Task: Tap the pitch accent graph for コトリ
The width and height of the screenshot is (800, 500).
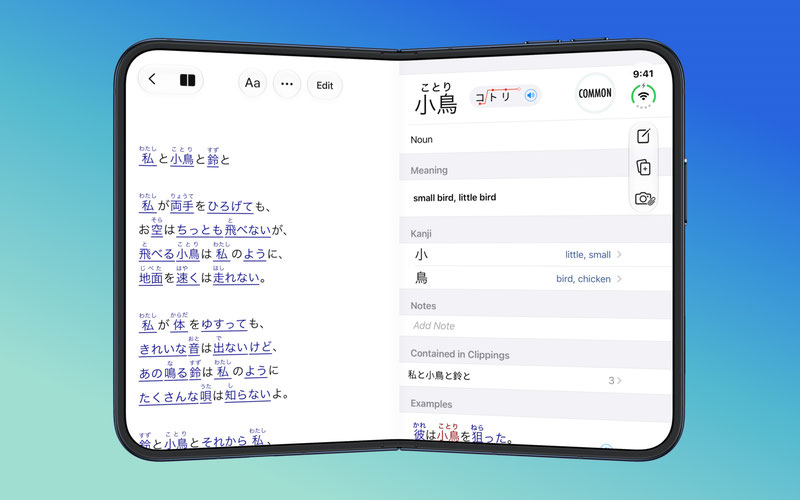Action: point(497,96)
